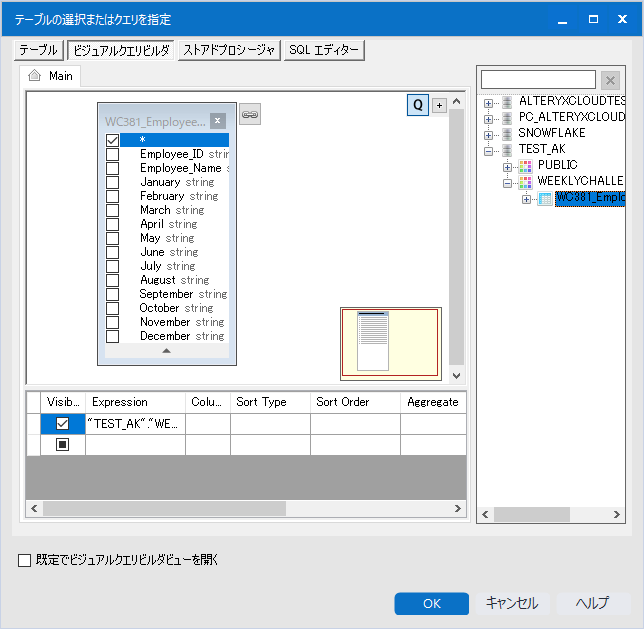Close the WC381_Employee table box

pos(218,120)
